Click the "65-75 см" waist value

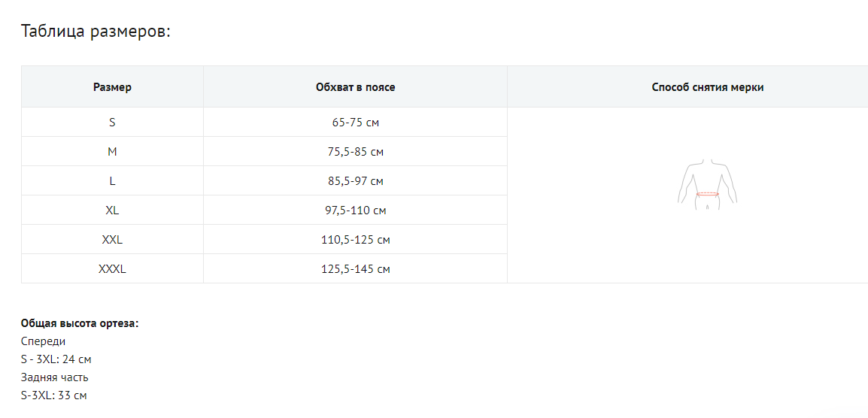355,123
